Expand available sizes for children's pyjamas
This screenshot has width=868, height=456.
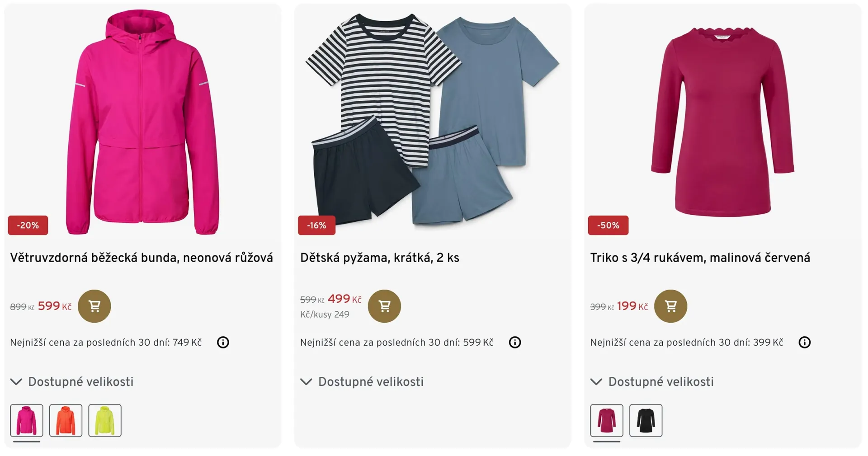(363, 382)
